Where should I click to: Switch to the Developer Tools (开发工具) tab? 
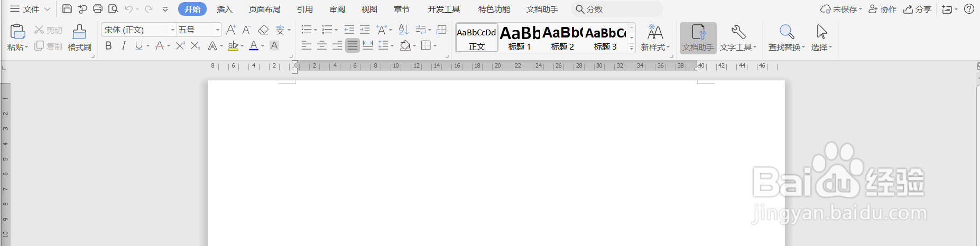(x=444, y=9)
